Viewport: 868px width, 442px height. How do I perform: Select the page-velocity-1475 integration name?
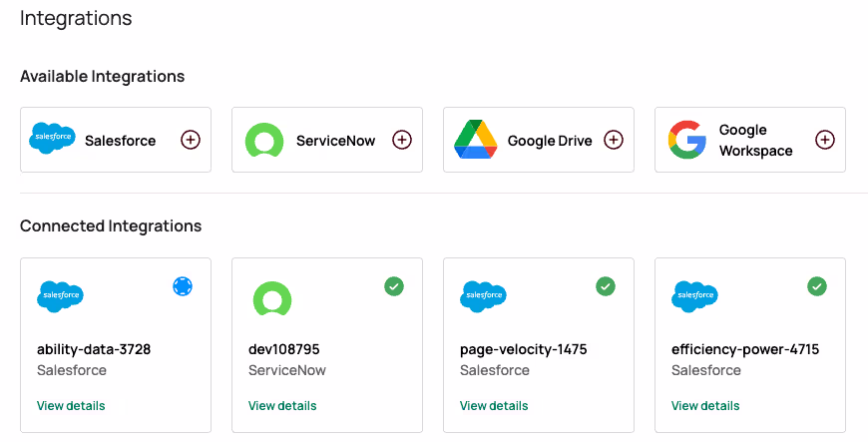(523, 349)
